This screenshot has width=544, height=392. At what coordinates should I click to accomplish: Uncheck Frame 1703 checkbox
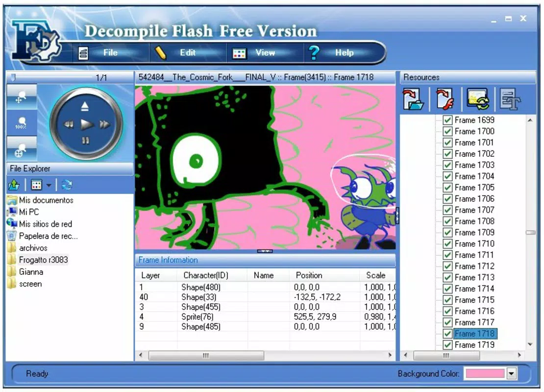point(447,165)
